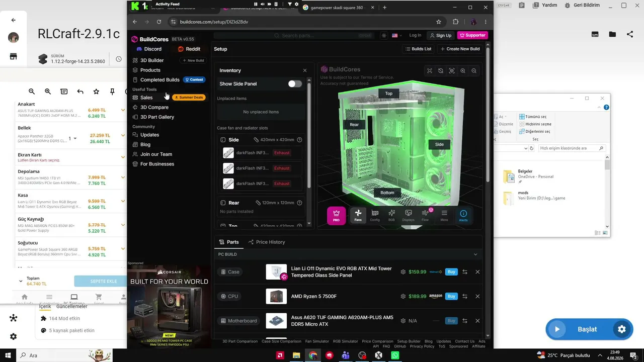Expand the Anakart row in the background app
The image size is (644, 362).
pos(123,110)
